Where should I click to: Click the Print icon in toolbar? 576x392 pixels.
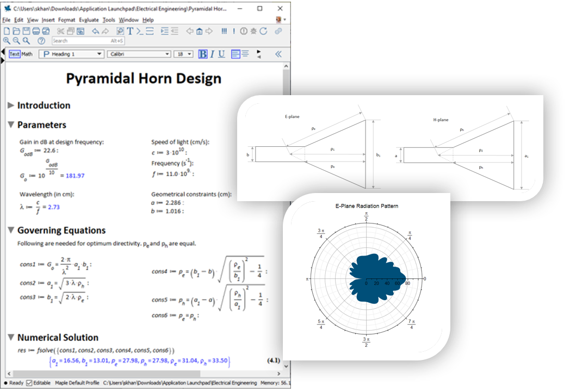point(36,32)
